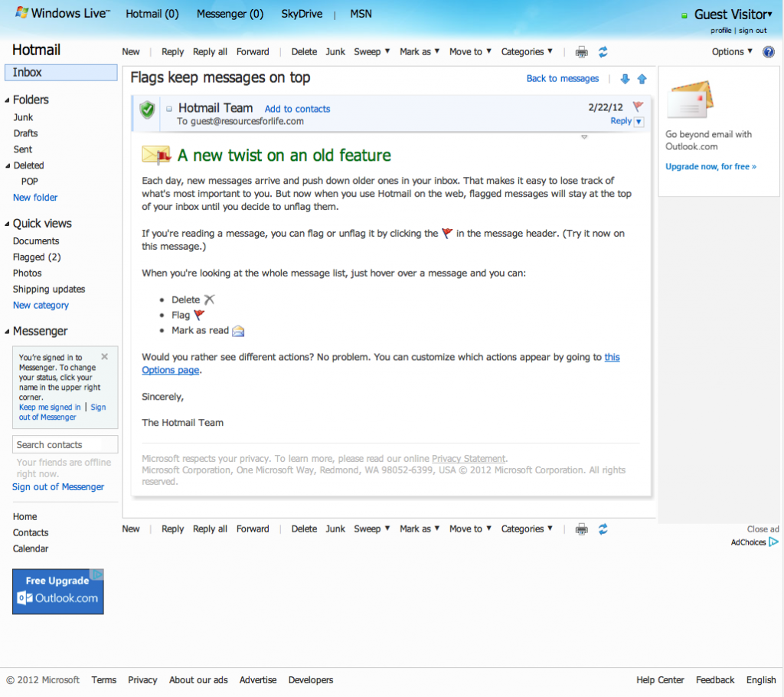Open the Move to dropdown menu
Screen dimensions: 784x697
coord(469,51)
